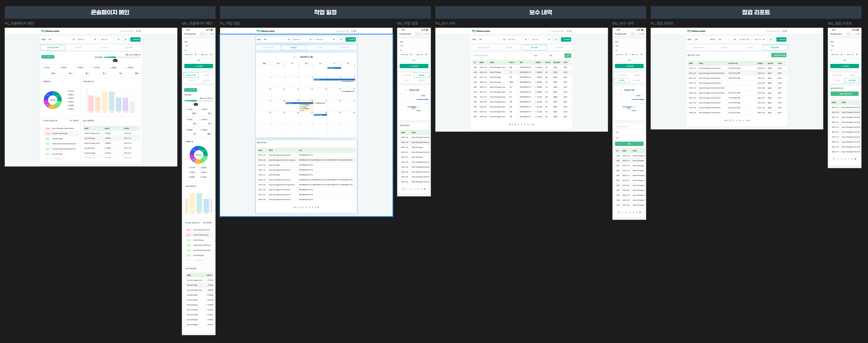This screenshot has width=868, height=343.
Task: Click the green 보수요청 button in Pc_콘솔페이지 메인
Action: tap(135, 39)
